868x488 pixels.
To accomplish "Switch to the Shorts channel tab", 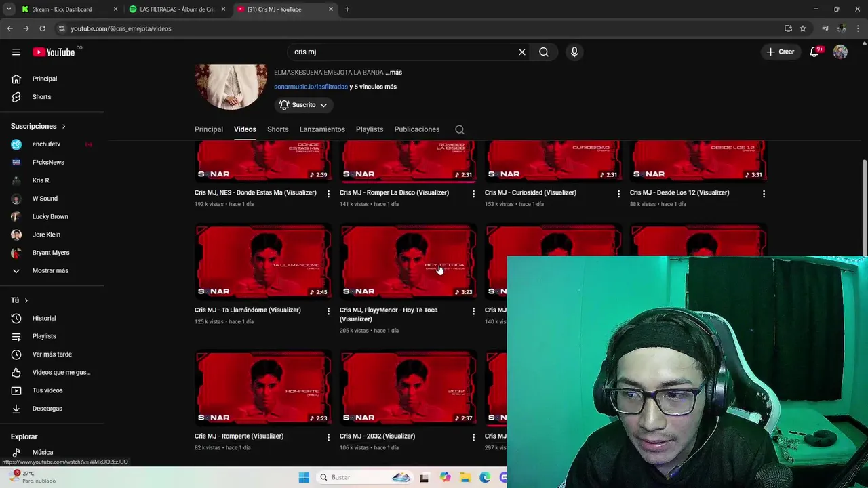I will pyautogui.click(x=278, y=129).
